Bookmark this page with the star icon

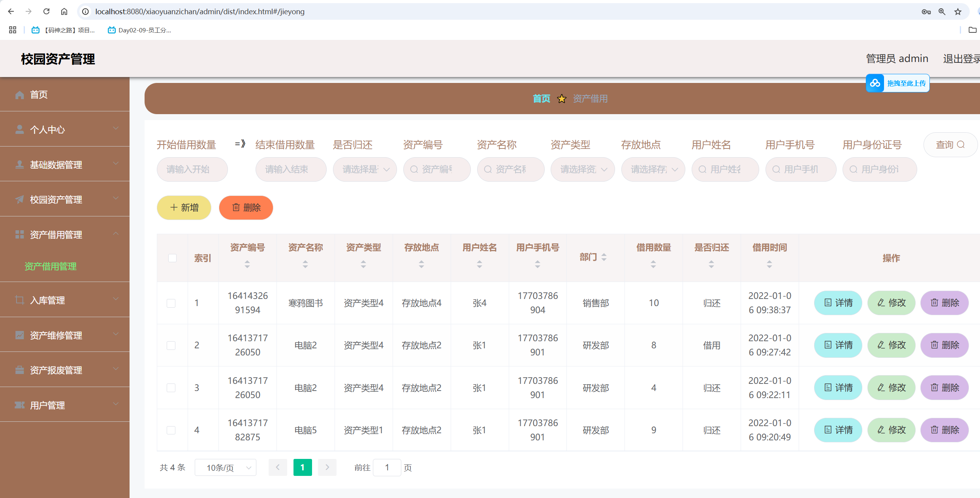tap(957, 11)
